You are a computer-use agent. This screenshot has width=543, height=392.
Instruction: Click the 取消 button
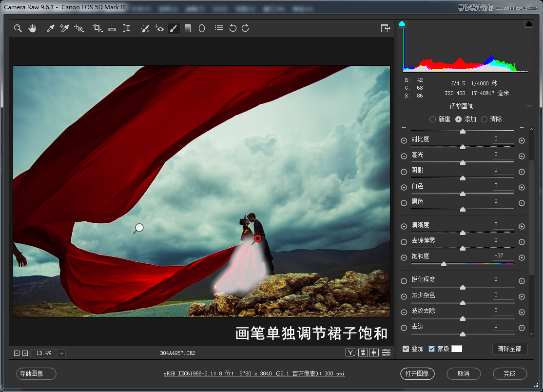(x=464, y=373)
